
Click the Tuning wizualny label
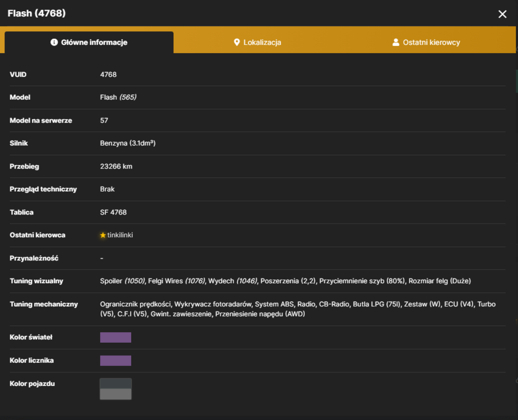coord(36,281)
